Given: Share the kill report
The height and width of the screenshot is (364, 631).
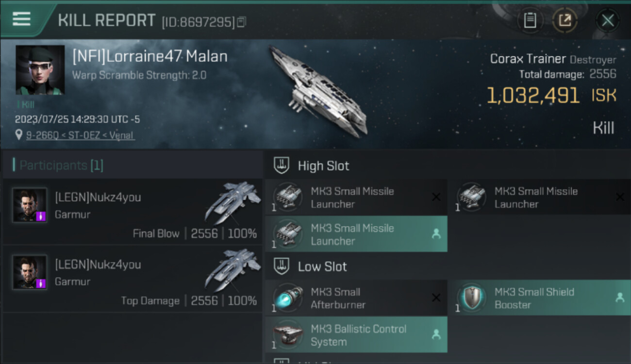Looking at the screenshot, I should [565, 20].
